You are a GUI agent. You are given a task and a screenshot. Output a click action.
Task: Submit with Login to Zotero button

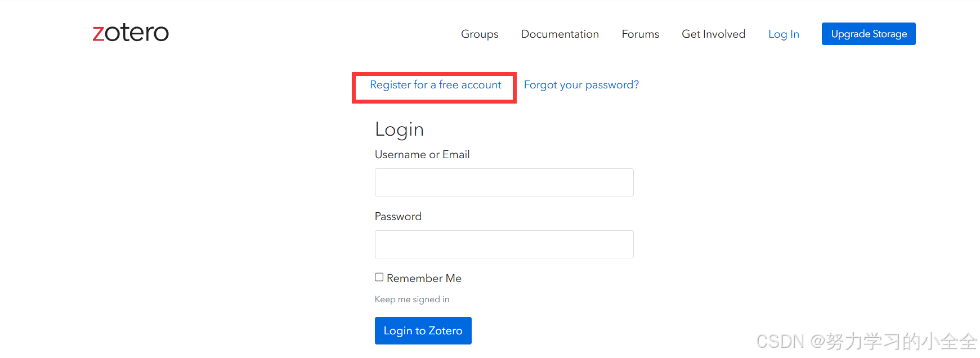423,330
